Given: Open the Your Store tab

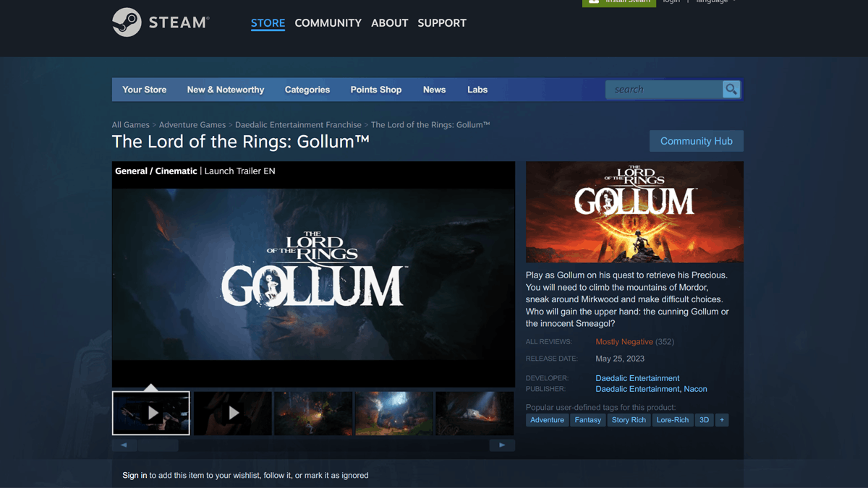Looking at the screenshot, I should tap(145, 90).
